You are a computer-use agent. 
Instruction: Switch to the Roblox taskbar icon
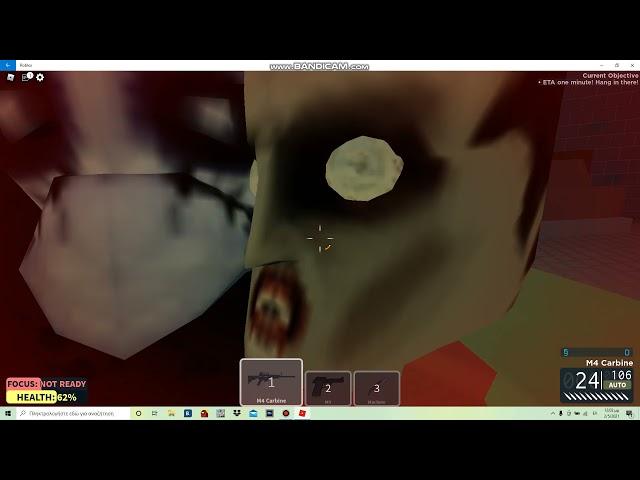pos(302,413)
